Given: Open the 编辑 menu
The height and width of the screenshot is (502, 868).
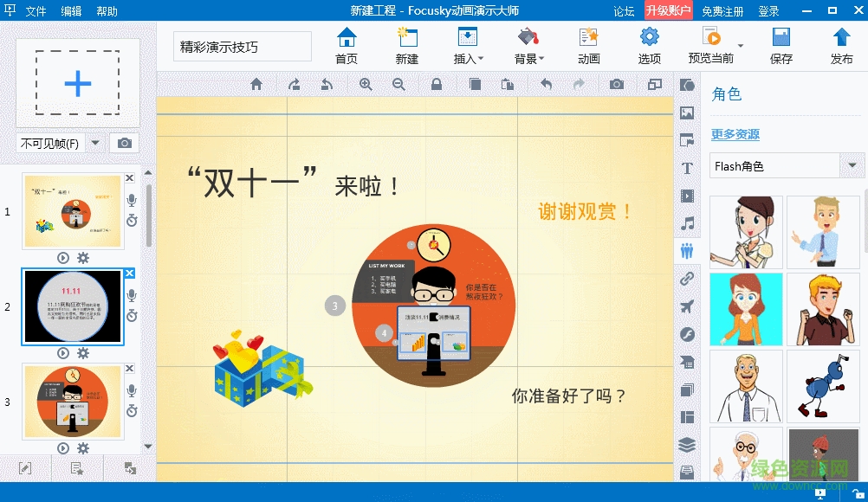Looking at the screenshot, I should tap(71, 11).
